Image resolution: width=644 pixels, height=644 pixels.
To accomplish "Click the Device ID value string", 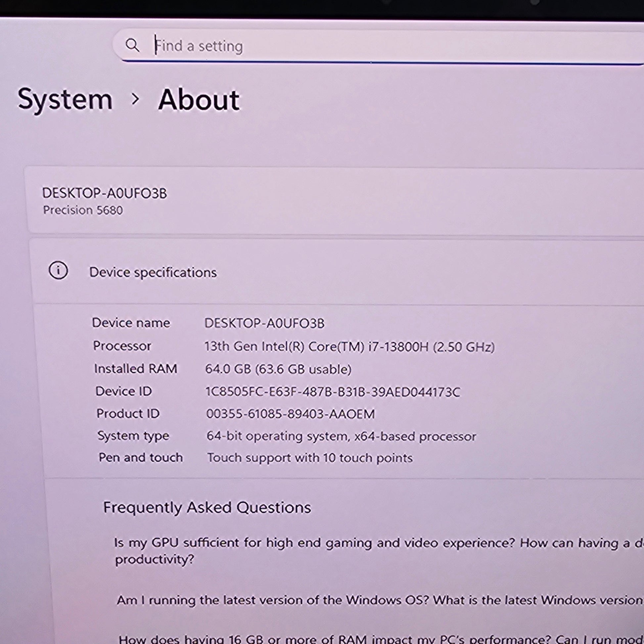I will (x=332, y=392).
